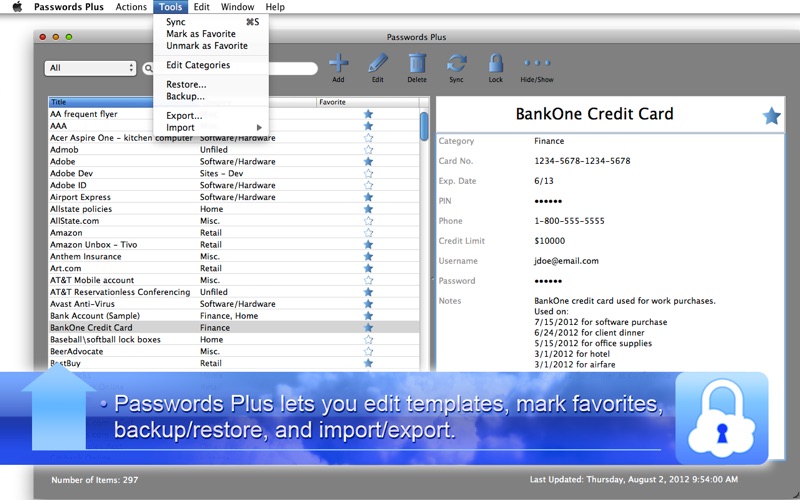This screenshot has height=500, width=800.
Task: Sort list by Favorite column header
Action: coord(368,102)
